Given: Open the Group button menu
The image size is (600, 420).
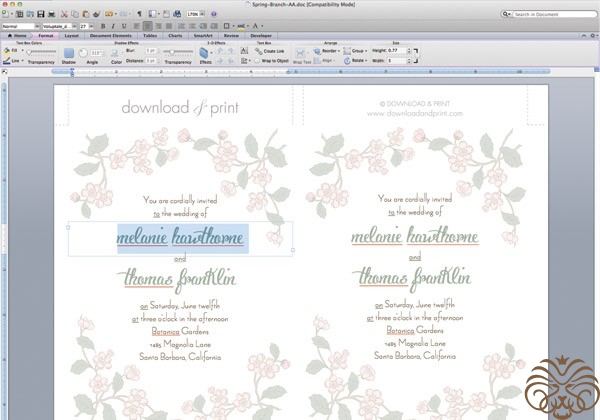Looking at the screenshot, I should pyautogui.click(x=357, y=48).
